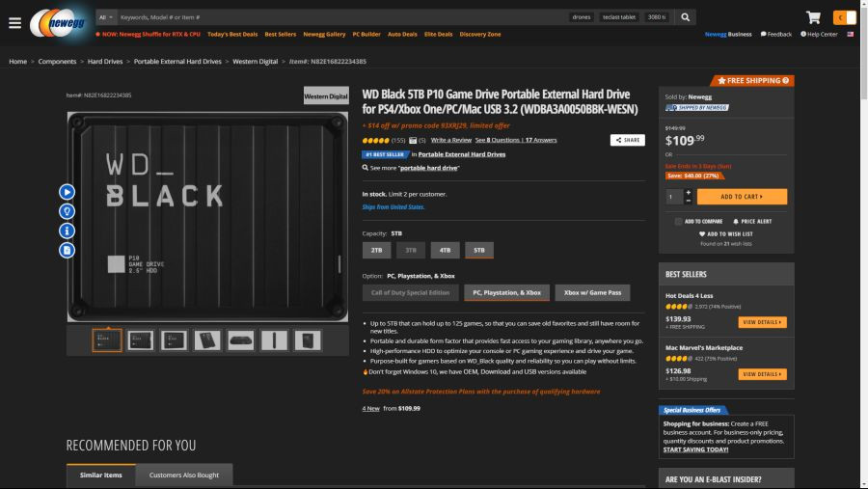Focus the keyword search field

341,17
